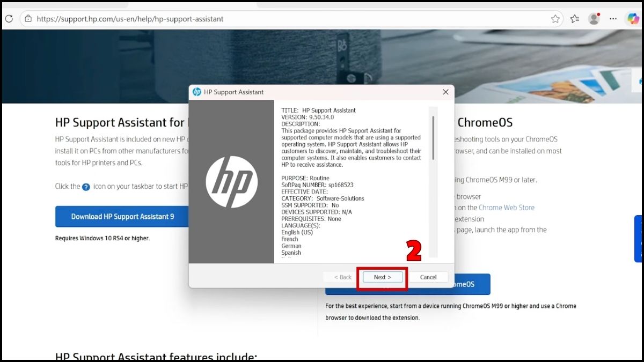Click the 'German' language entry
The width and height of the screenshot is (644, 362).
click(291, 246)
